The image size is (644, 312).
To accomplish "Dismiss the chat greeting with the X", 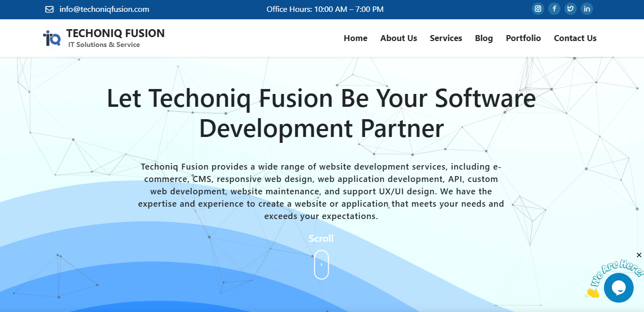I will (x=639, y=255).
